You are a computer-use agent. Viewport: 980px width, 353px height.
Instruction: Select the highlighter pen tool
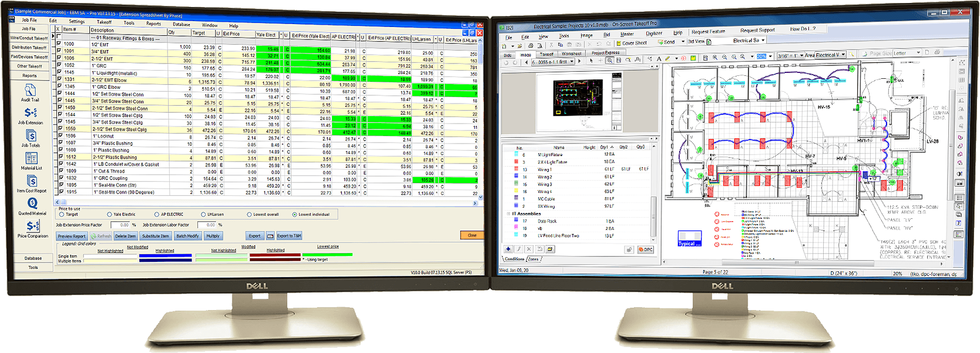click(667, 58)
